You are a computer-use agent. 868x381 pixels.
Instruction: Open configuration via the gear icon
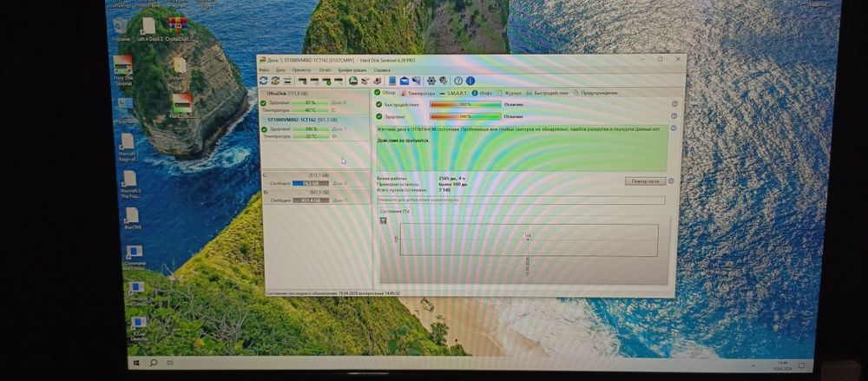[431, 81]
